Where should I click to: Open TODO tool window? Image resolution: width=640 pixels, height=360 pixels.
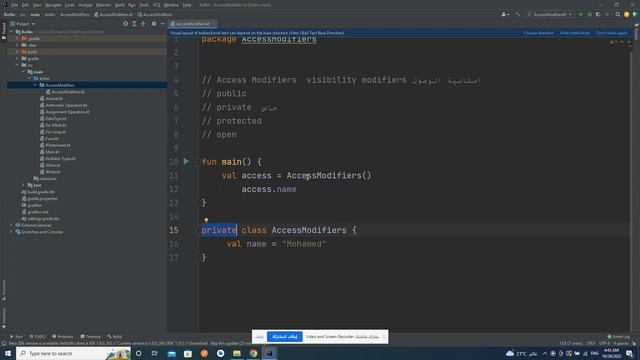tap(38, 337)
